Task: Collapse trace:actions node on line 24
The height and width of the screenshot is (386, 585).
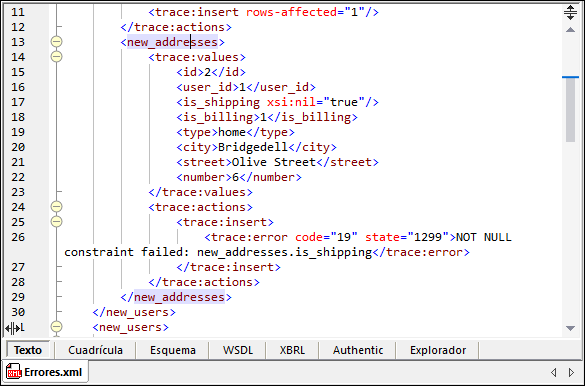Action: point(56,207)
